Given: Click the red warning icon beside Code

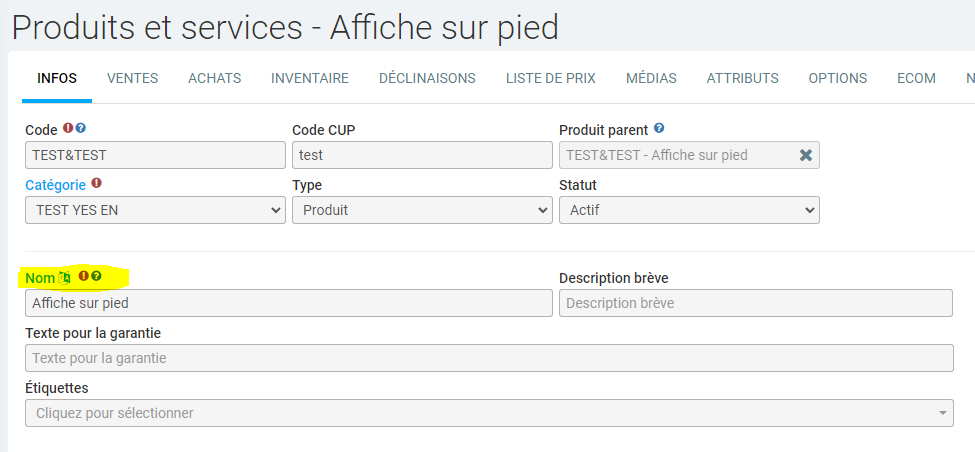Looking at the screenshot, I should (68, 128).
